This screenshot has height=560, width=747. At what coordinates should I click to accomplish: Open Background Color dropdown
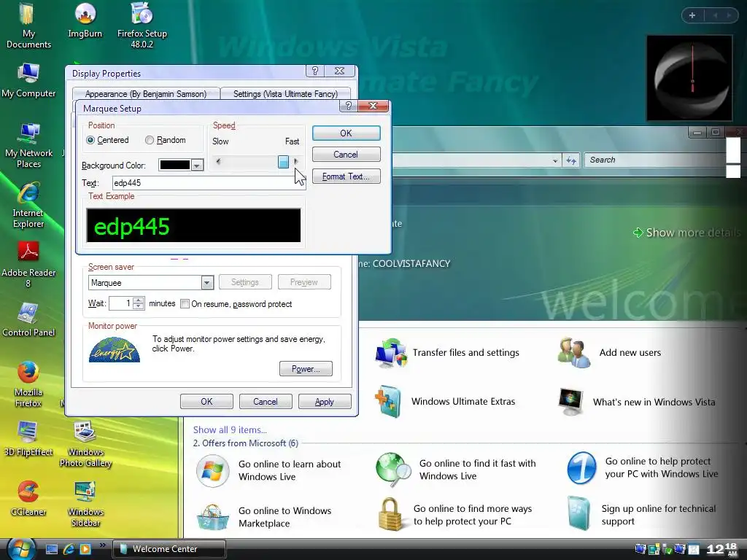pyautogui.click(x=197, y=166)
